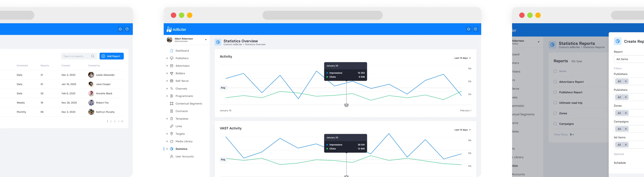This screenshot has width=644, height=177.
Task: Go to page 1 of reports
Action: [108, 122]
